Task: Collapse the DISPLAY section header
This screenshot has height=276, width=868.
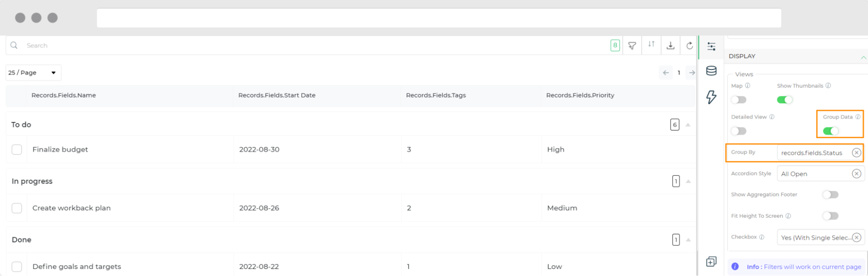Action: tap(863, 57)
